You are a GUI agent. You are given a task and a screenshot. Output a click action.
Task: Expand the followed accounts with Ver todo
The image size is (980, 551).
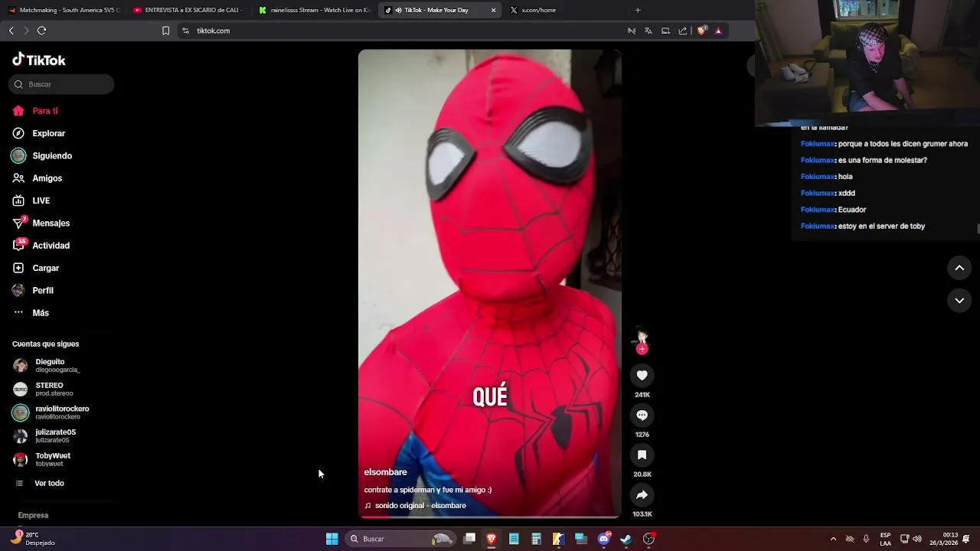click(40, 484)
